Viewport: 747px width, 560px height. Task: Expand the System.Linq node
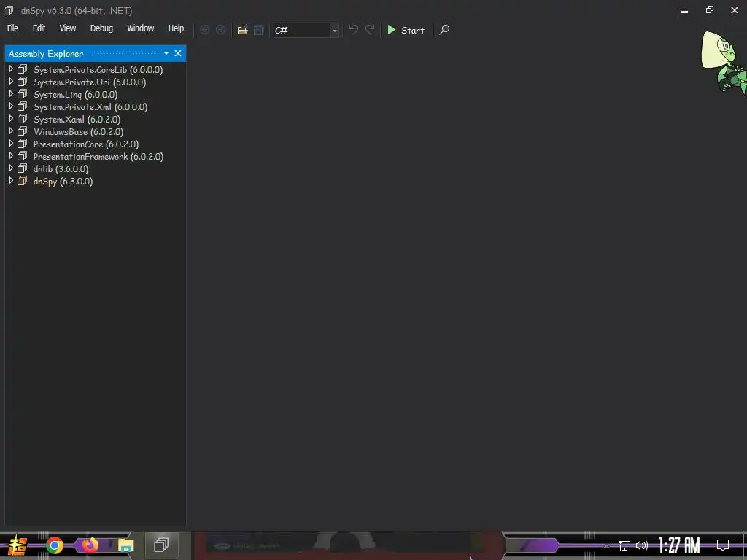(x=11, y=94)
